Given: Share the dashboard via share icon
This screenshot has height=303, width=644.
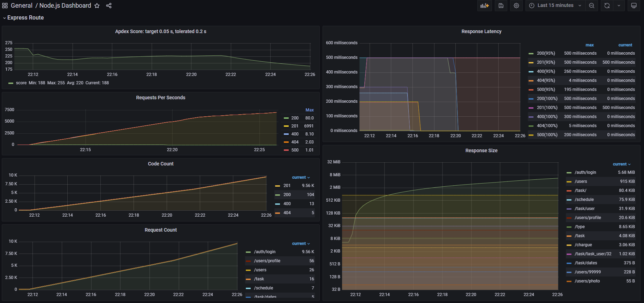Looking at the screenshot, I should 109,6.
